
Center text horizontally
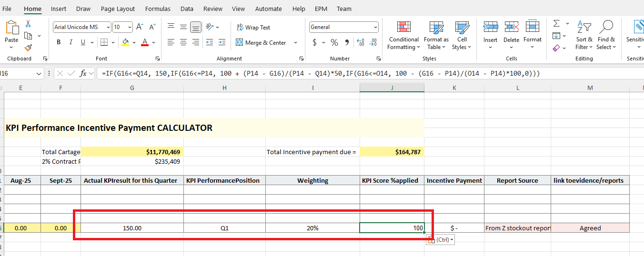(x=183, y=42)
